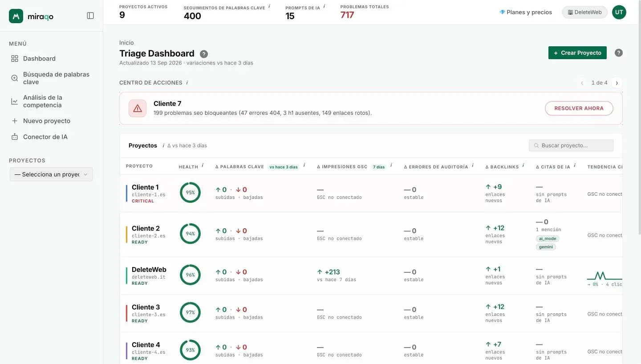Open the Cliente 1 project name
Image resolution: width=641 pixels, height=364 pixels.
(x=145, y=187)
